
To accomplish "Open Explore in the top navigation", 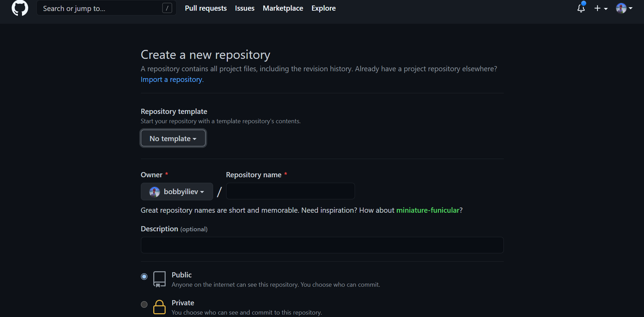I will pos(323,8).
